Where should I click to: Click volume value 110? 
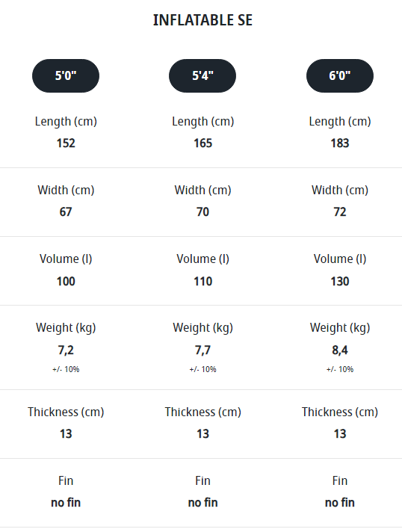pos(202,281)
